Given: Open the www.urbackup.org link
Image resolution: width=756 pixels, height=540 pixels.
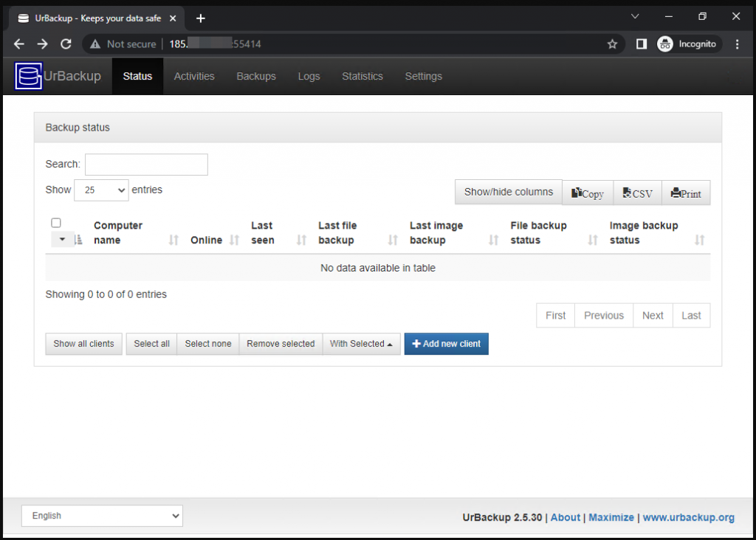Looking at the screenshot, I should pos(688,517).
